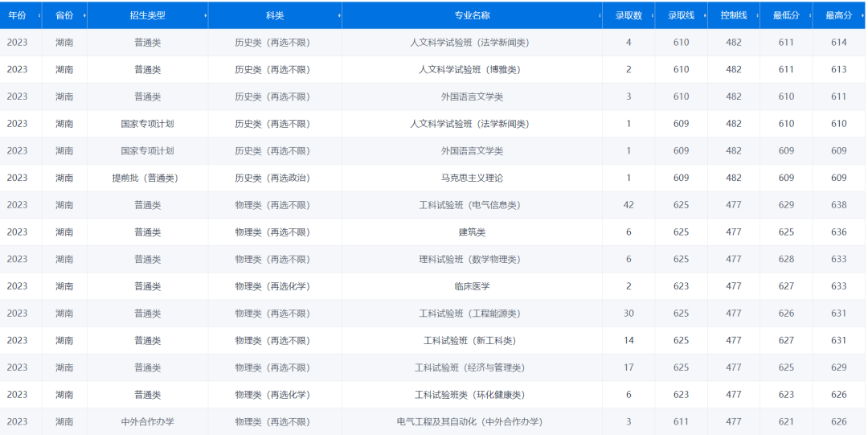Click lowest score 621 cell
Viewport: 868px width, 435px height.
pos(786,422)
